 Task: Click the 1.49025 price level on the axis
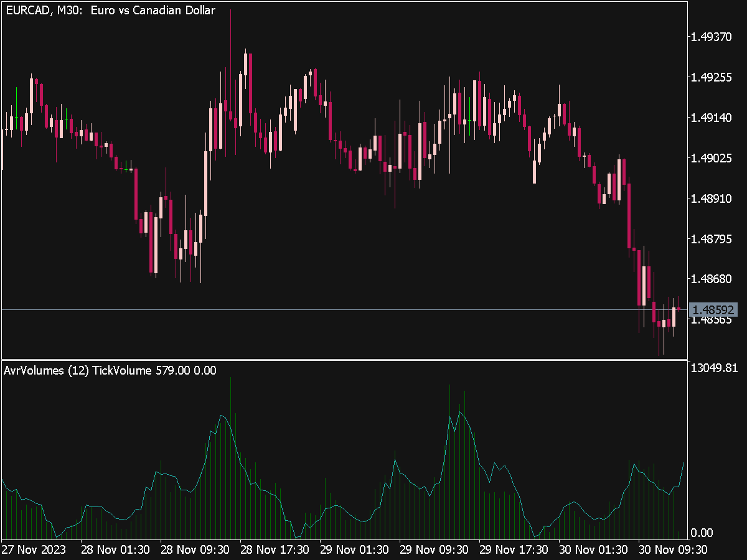(711, 159)
